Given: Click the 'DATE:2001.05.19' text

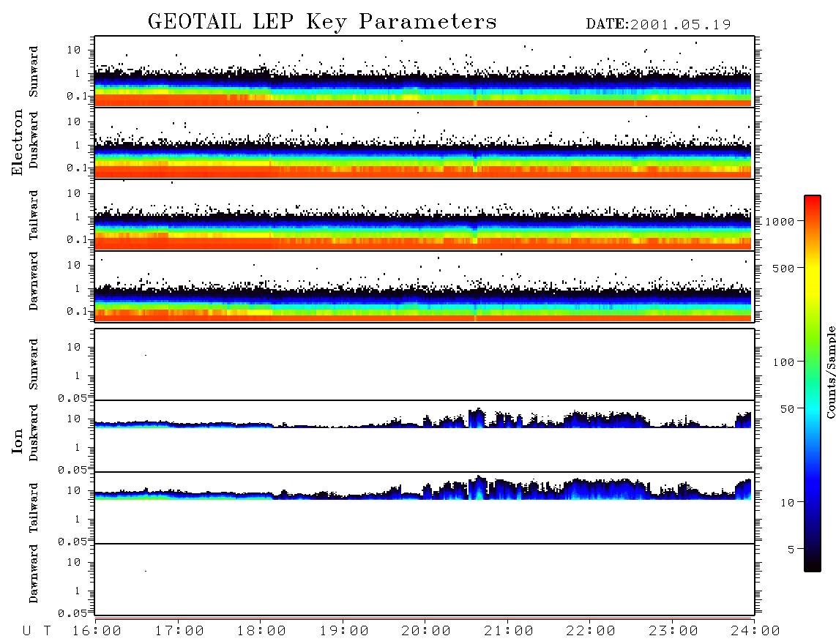Looking at the screenshot, I should click(658, 25).
